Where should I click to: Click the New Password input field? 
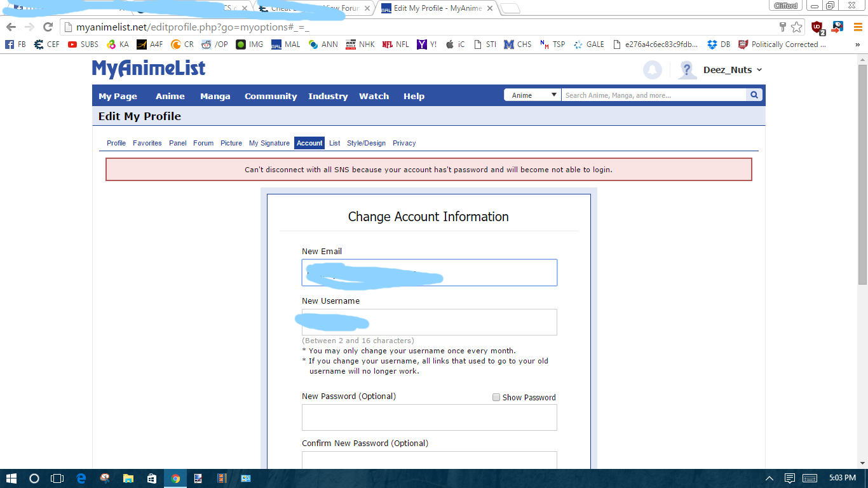click(x=429, y=417)
